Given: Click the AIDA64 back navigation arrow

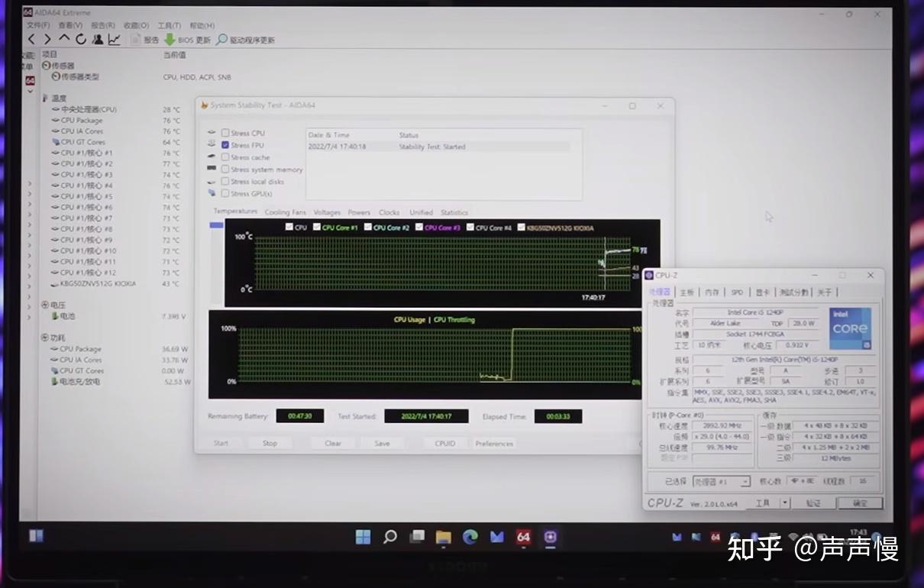Looking at the screenshot, I should pyautogui.click(x=32, y=39).
